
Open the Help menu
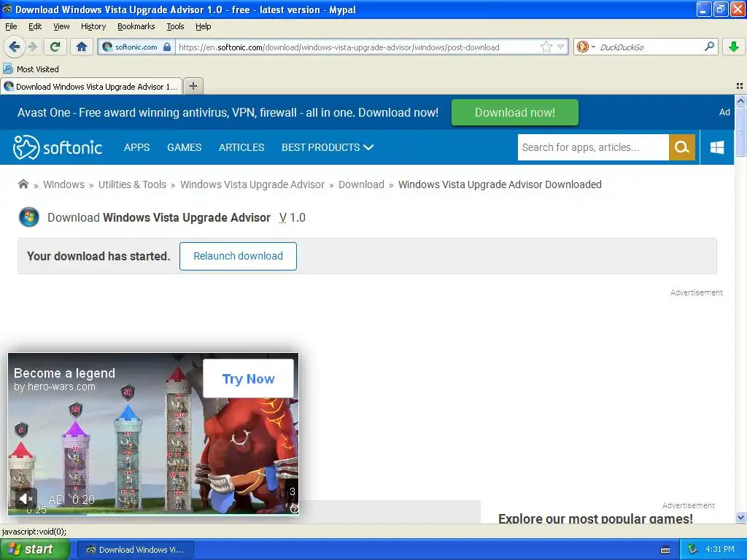pyautogui.click(x=204, y=26)
